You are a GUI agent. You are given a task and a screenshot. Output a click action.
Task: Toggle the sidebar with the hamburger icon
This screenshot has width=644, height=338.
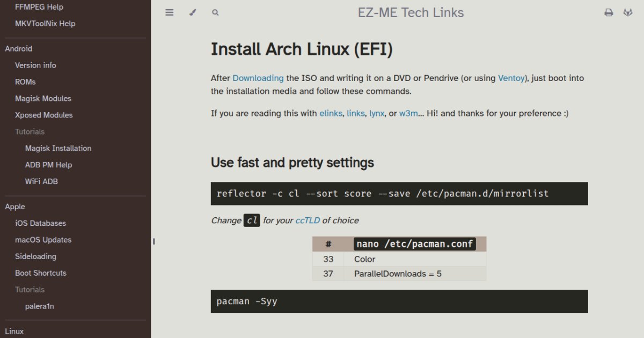169,12
